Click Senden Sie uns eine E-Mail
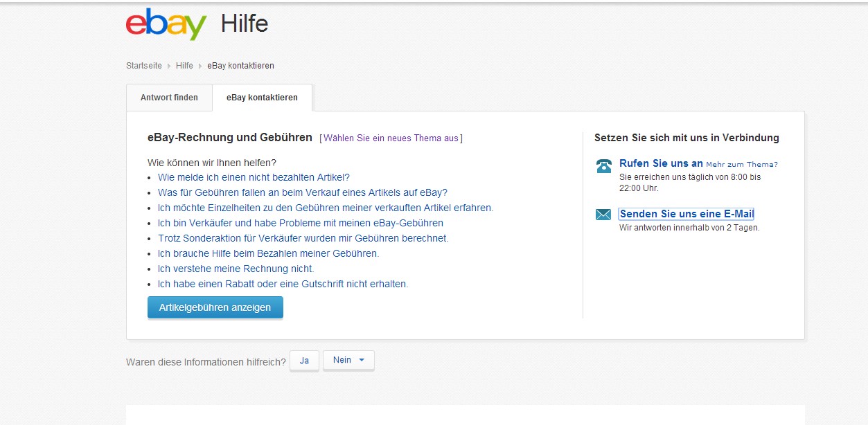 (x=687, y=214)
